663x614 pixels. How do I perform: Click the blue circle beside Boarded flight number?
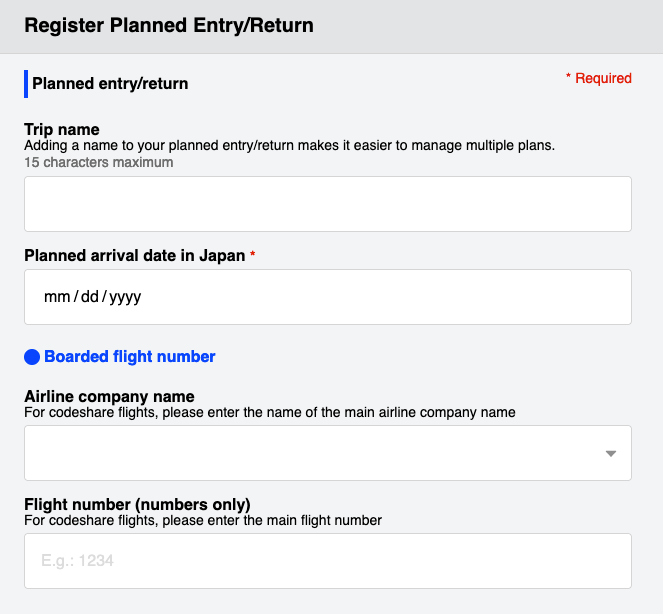point(32,357)
